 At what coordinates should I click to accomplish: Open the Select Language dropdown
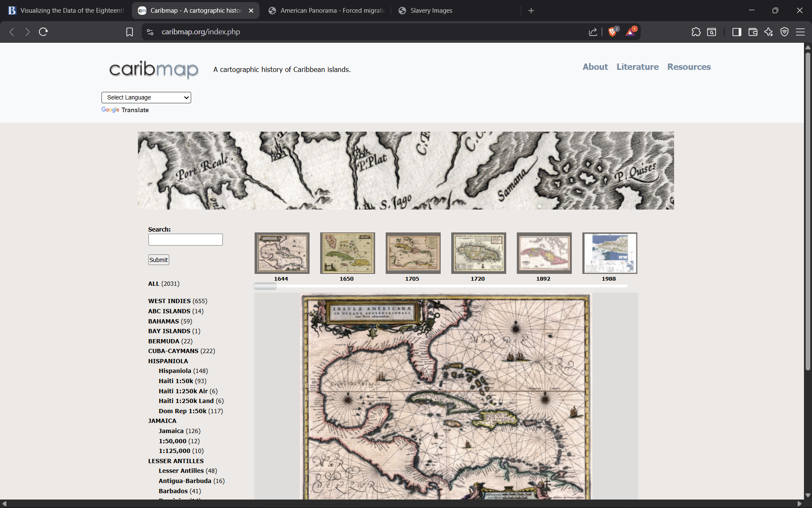coord(146,97)
